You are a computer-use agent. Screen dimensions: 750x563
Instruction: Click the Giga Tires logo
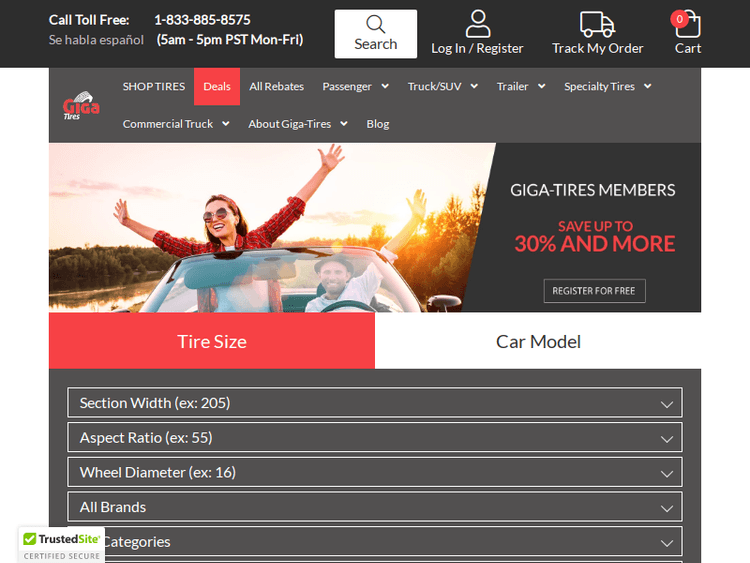(80, 107)
